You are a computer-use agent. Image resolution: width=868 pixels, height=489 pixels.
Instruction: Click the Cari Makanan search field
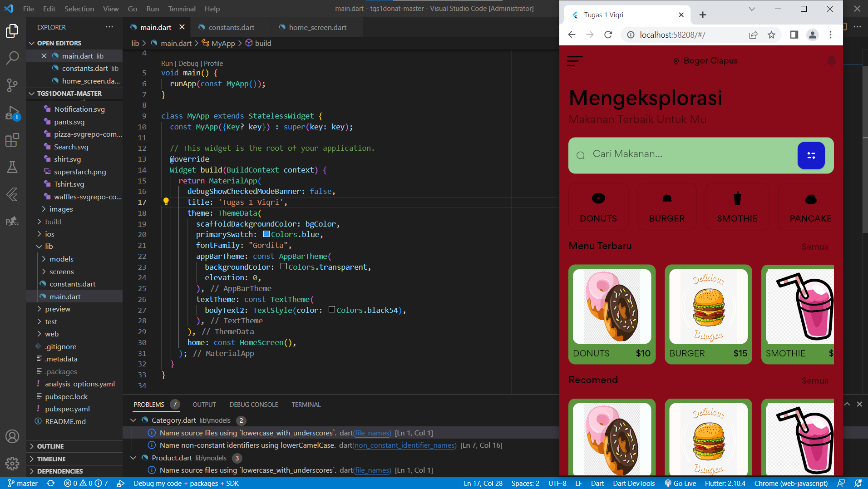click(658, 154)
